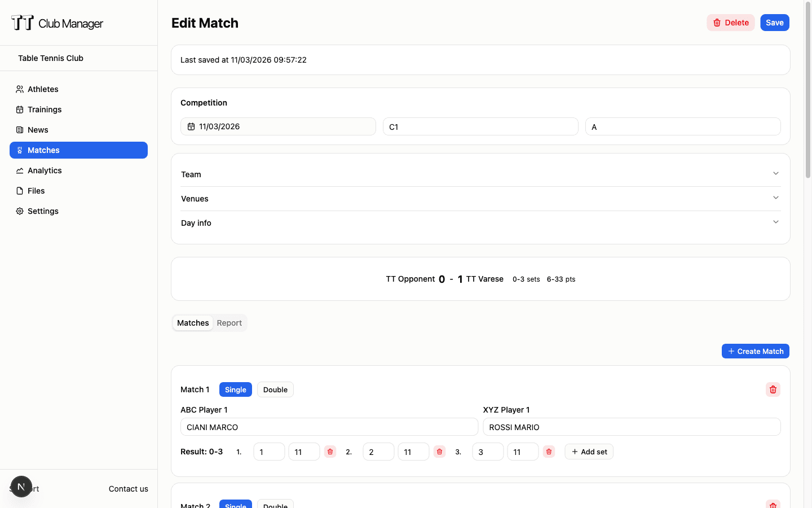Switch Match 1 to Double mode

[275, 389]
